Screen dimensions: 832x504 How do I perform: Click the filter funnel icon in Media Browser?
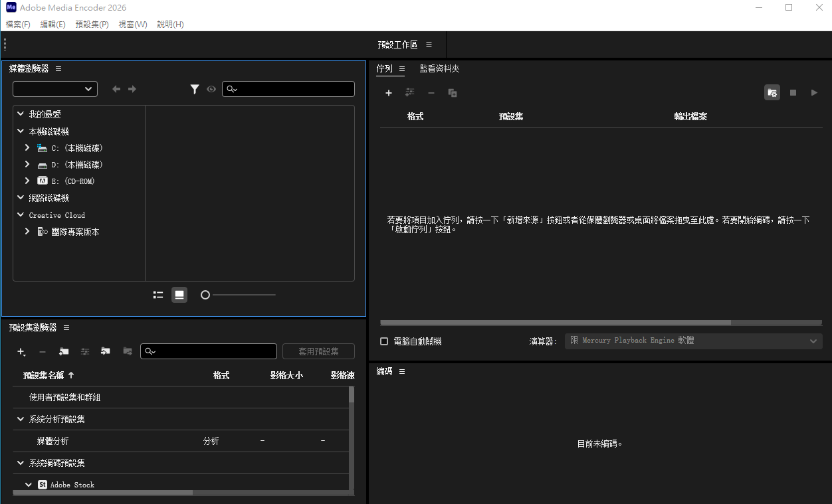coord(195,89)
